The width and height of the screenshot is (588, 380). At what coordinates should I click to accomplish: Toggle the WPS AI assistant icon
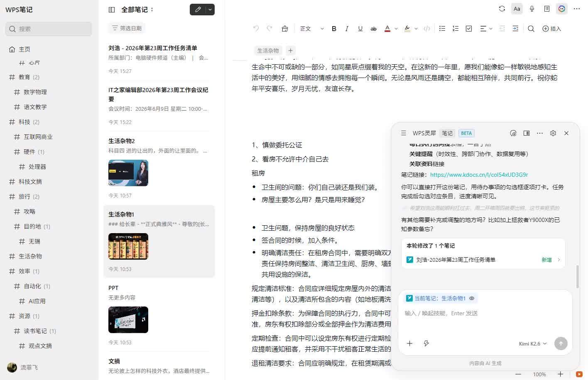coord(562,9)
